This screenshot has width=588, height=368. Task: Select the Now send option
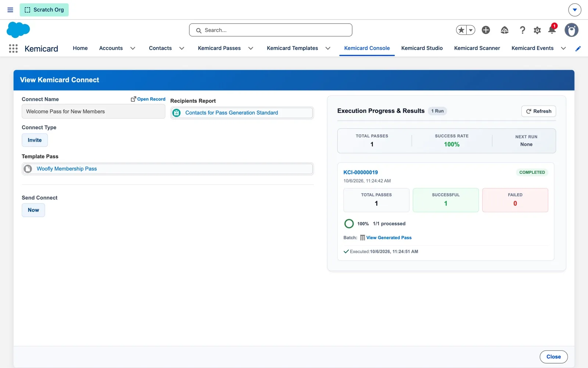(x=33, y=210)
